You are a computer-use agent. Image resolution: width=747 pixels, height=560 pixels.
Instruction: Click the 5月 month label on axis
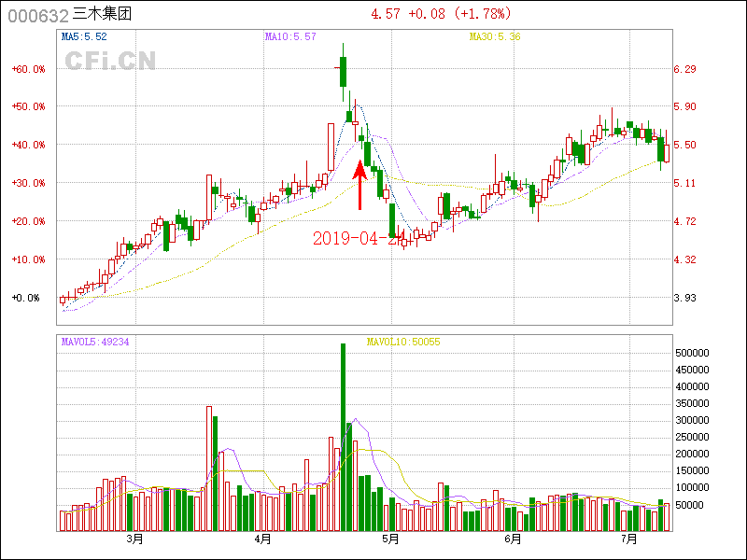[390, 539]
